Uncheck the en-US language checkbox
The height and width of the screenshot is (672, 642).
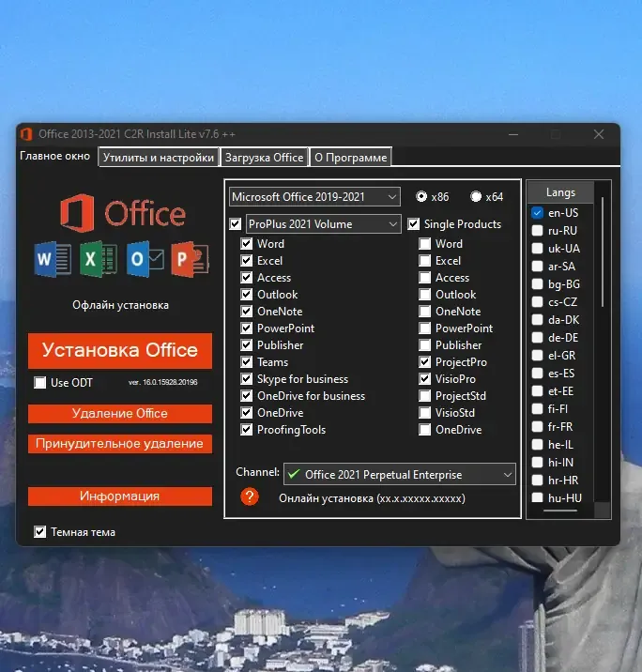point(537,212)
